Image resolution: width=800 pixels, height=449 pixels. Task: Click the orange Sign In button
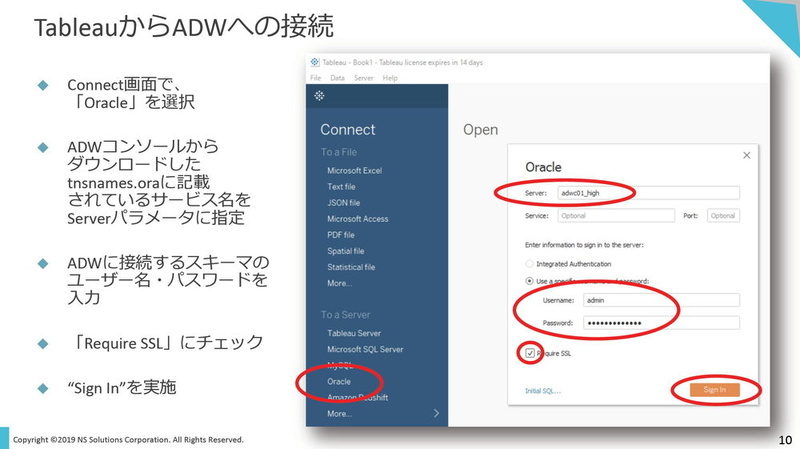point(714,390)
